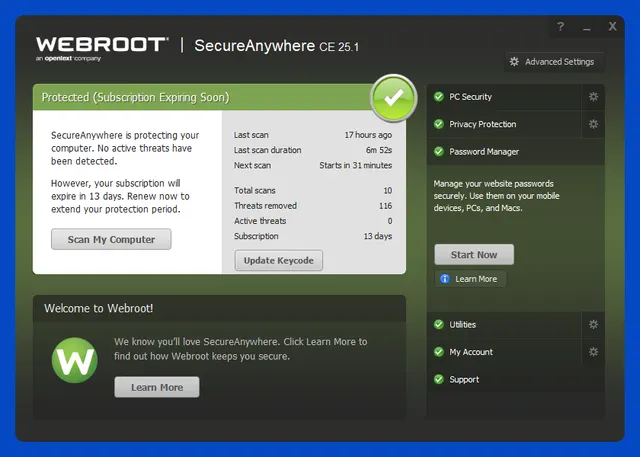Click the Subscription value 13 days
This screenshot has height=457, width=640.
point(378,236)
